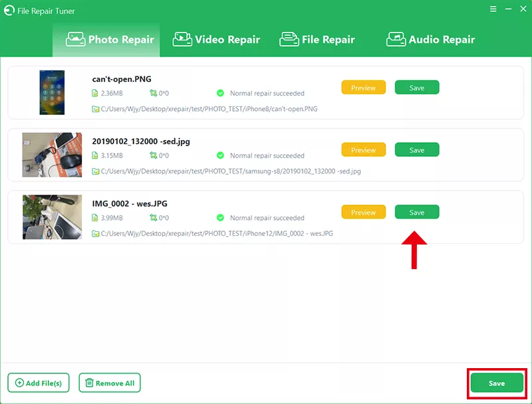The height and width of the screenshot is (404, 532).
Task: Click the Video Repair camera icon
Action: (182, 39)
